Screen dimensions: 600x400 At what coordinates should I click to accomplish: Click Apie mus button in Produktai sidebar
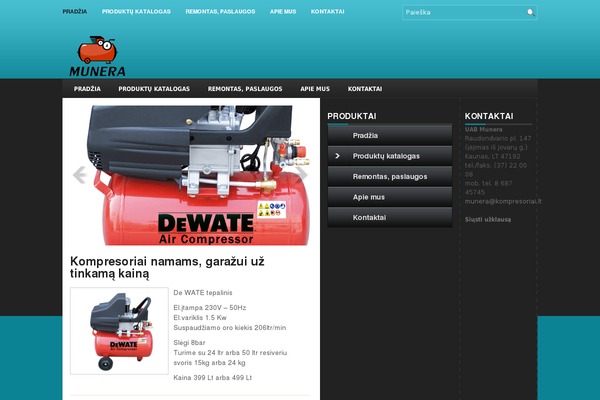(390, 197)
